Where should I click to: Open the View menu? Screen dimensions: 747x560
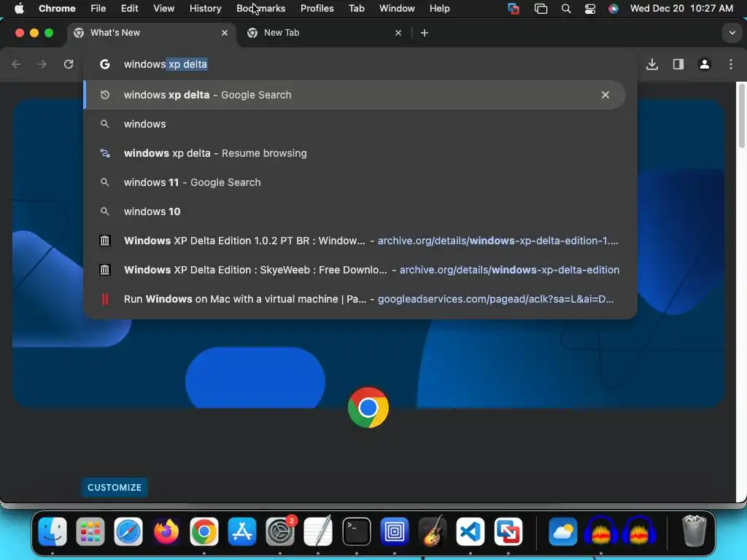point(163,9)
